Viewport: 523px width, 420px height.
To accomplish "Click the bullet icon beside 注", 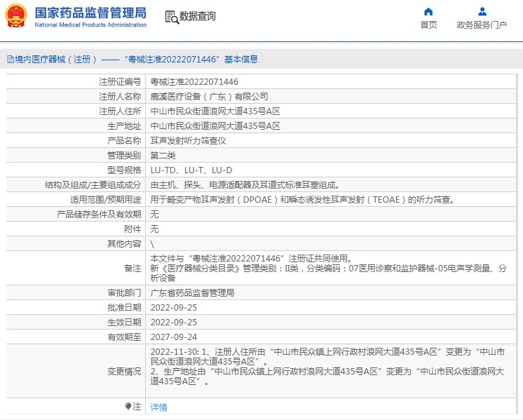I will click(128, 406).
